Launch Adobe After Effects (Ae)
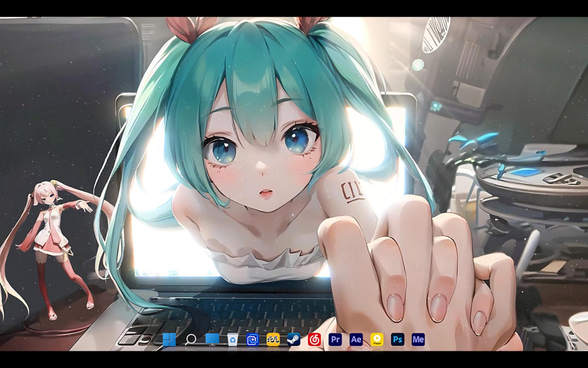The height and width of the screenshot is (368, 588). point(356,339)
